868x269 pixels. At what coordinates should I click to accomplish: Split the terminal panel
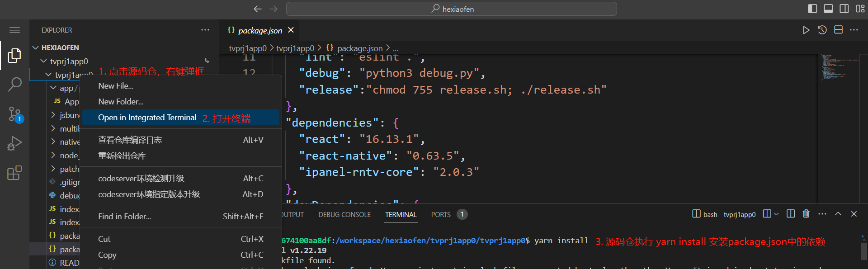tap(791, 214)
